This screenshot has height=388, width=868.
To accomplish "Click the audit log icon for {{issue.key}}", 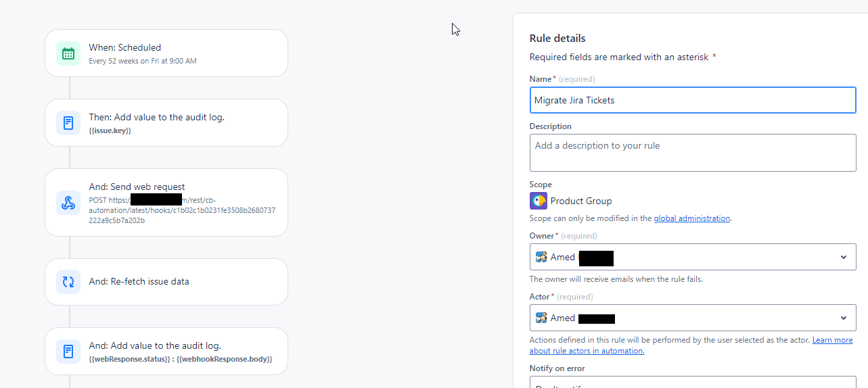I will click(68, 123).
